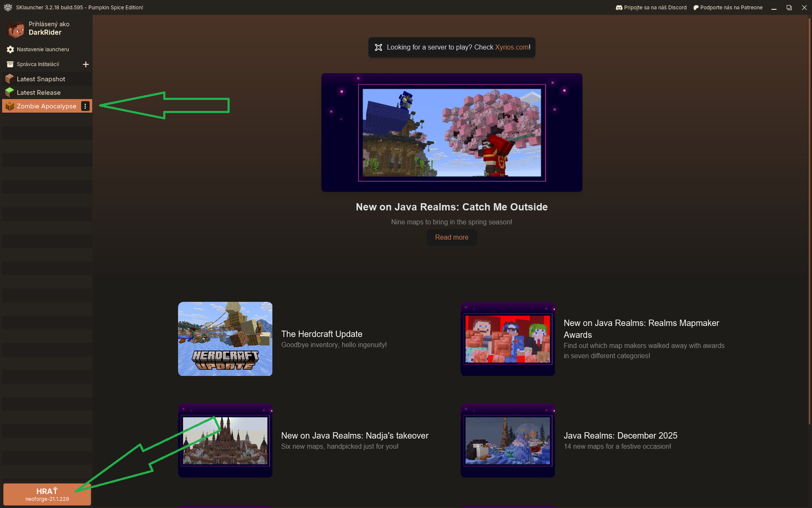Viewport: 812px width, 508px height.
Task: Click 'New on Java Realms: Nadja's takeover' title
Action: [355, 436]
